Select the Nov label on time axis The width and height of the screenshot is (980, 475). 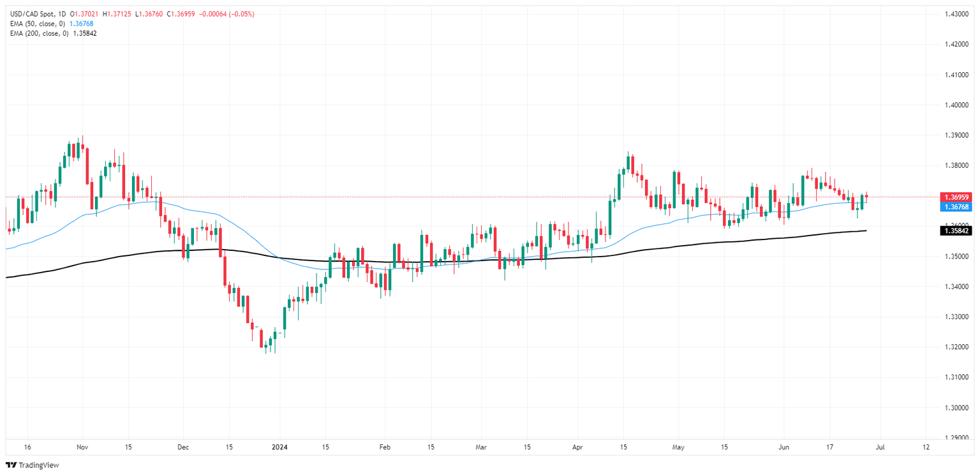(x=81, y=448)
